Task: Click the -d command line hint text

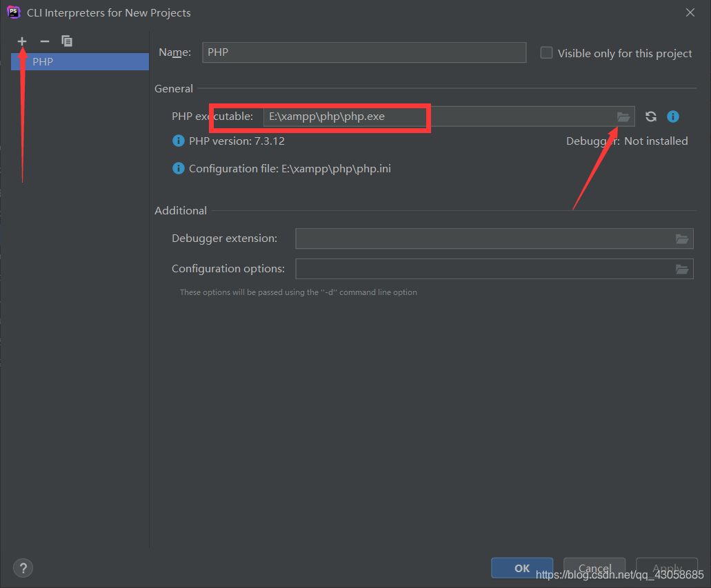Action: (x=299, y=292)
